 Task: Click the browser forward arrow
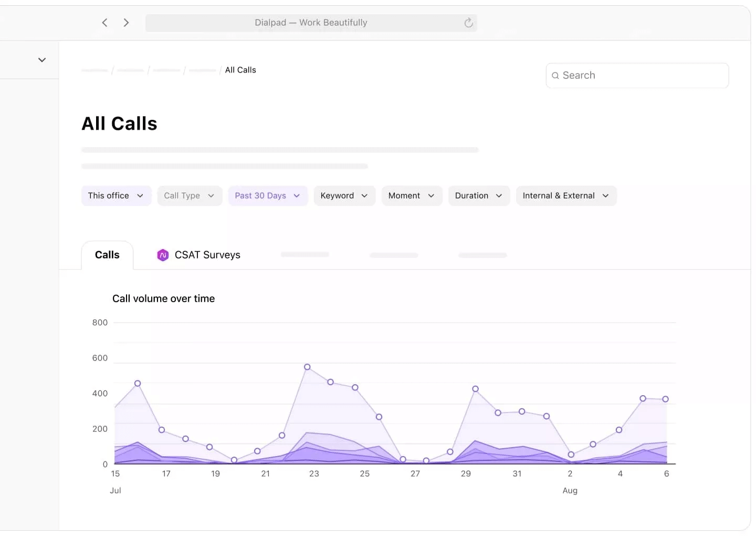126,23
